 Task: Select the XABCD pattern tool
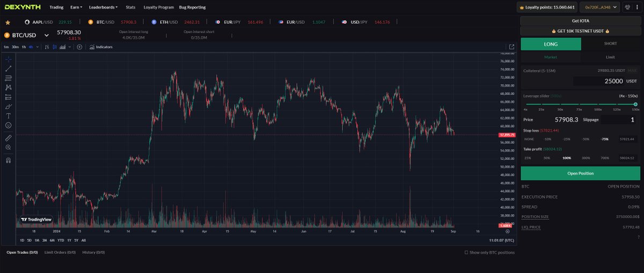click(9, 87)
